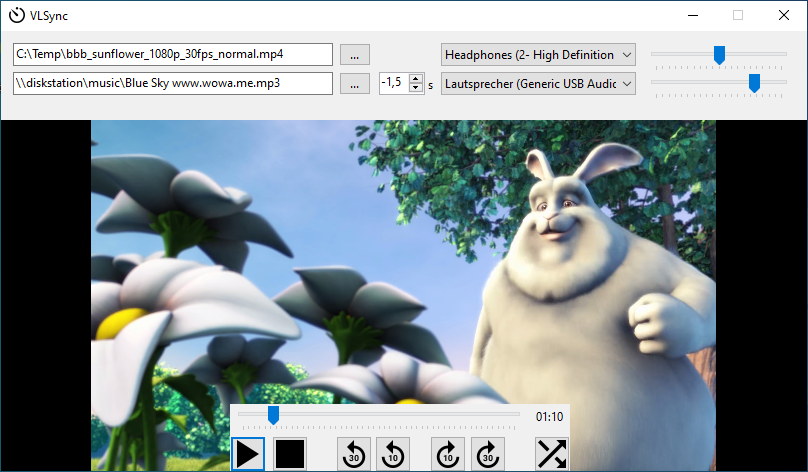Click the crossed-arrows shuffle icon

[552, 454]
